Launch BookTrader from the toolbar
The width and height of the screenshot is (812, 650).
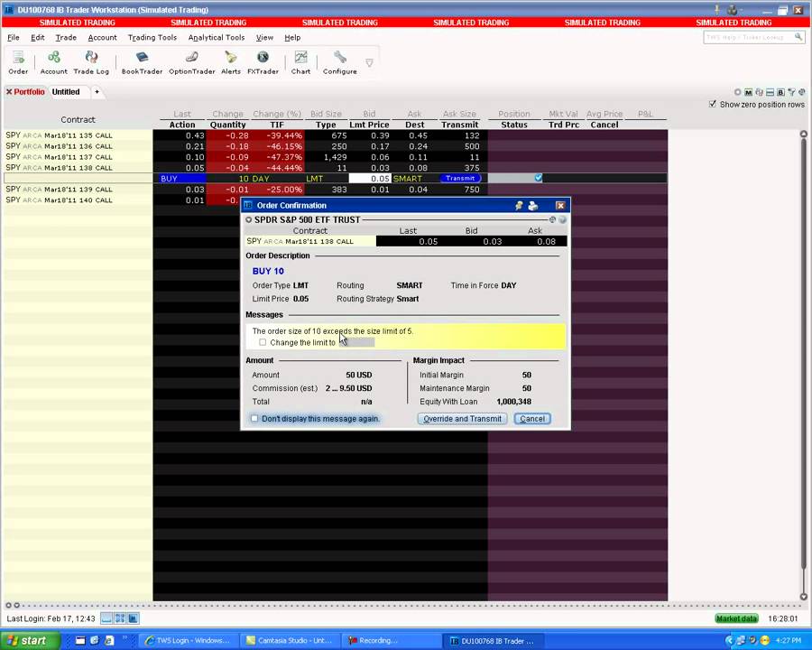tap(142, 62)
